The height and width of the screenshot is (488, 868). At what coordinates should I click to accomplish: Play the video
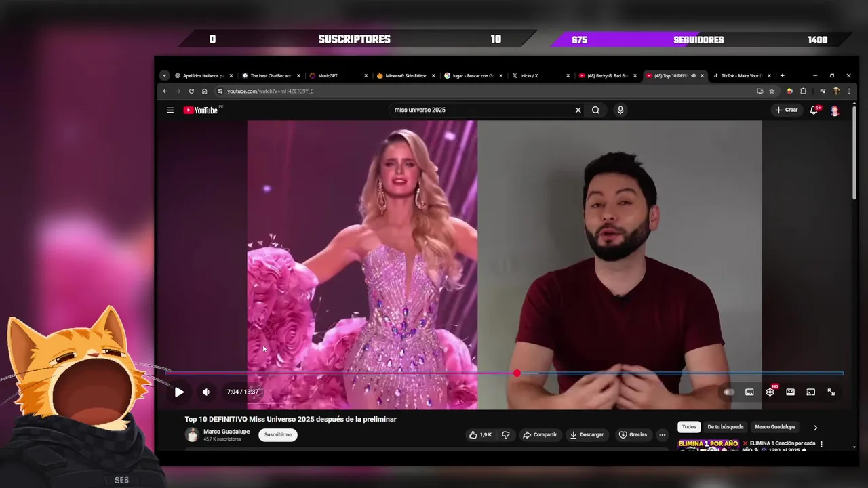coord(179,392)
